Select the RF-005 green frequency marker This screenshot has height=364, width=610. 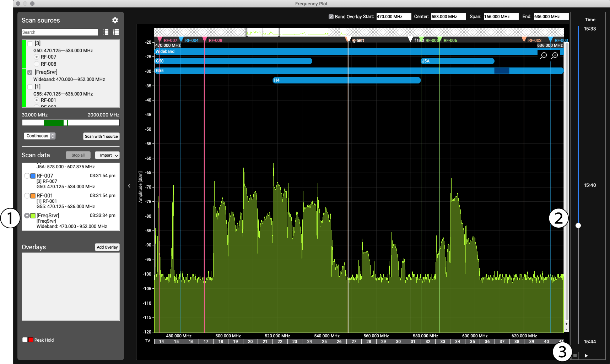click(421, 39)
